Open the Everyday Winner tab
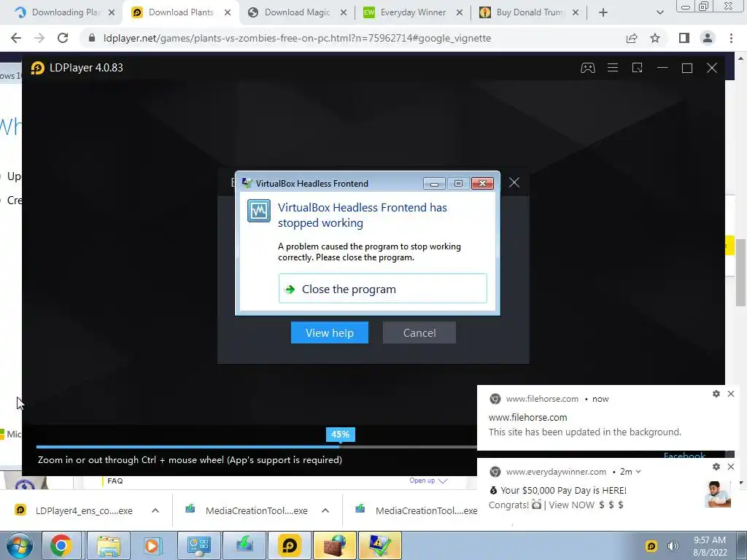747x560 pixels. [413, 12]
